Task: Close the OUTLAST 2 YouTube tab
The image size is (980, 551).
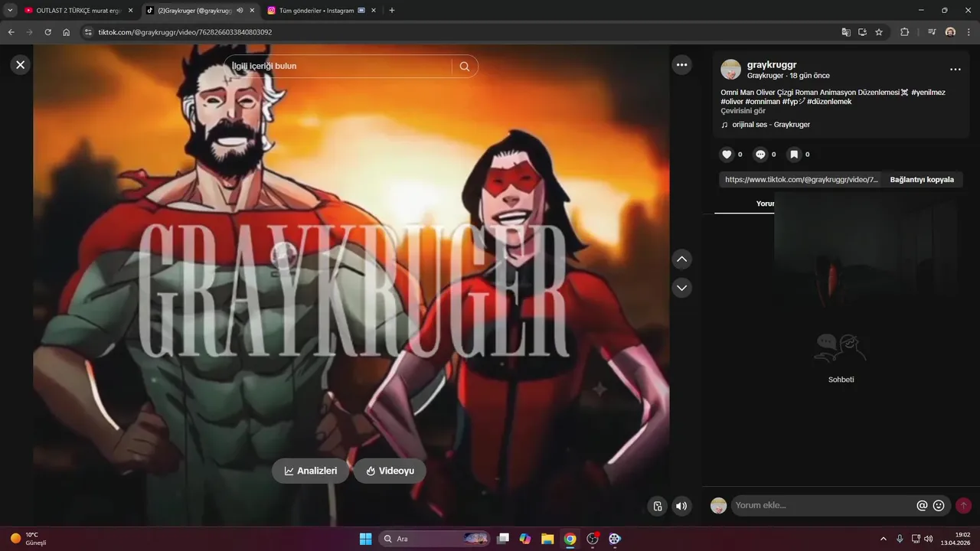Action: pyautogui.click(x=130, y=11)
